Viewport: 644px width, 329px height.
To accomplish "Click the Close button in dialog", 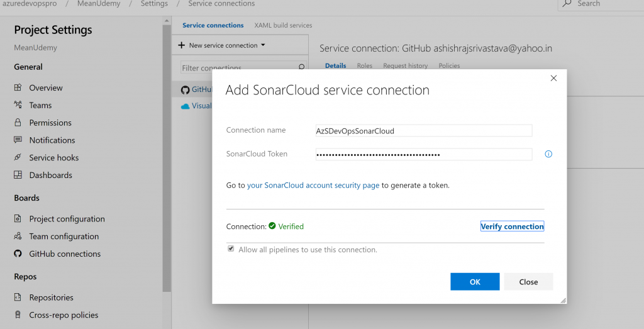I will tap(528, 282).
